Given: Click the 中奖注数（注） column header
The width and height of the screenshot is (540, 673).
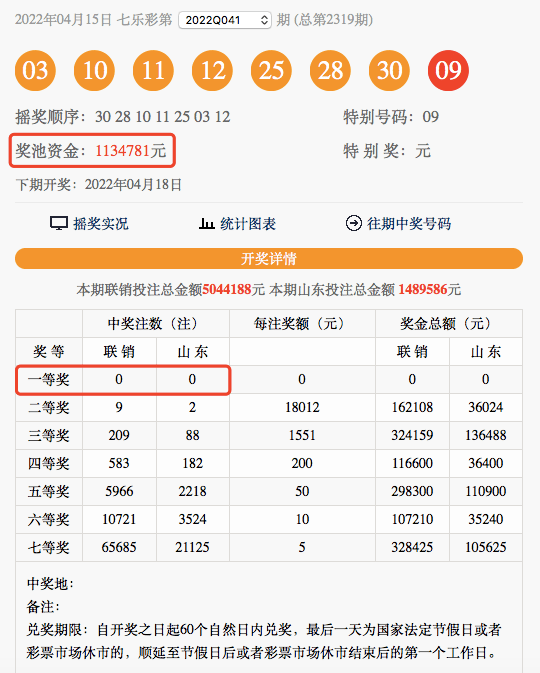Looking at the screenshot, I should coord(156,324).
